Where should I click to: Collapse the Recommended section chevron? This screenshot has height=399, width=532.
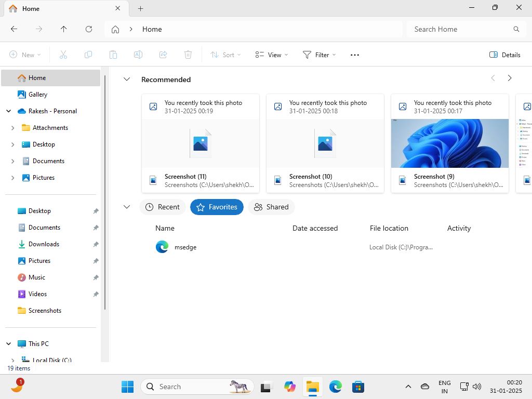(x=126, y=79)
